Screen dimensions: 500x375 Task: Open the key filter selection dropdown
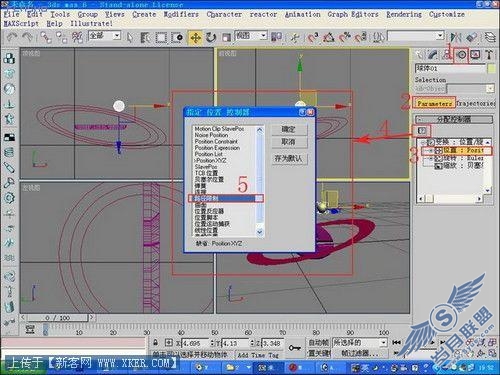click(x=383, y=342)
